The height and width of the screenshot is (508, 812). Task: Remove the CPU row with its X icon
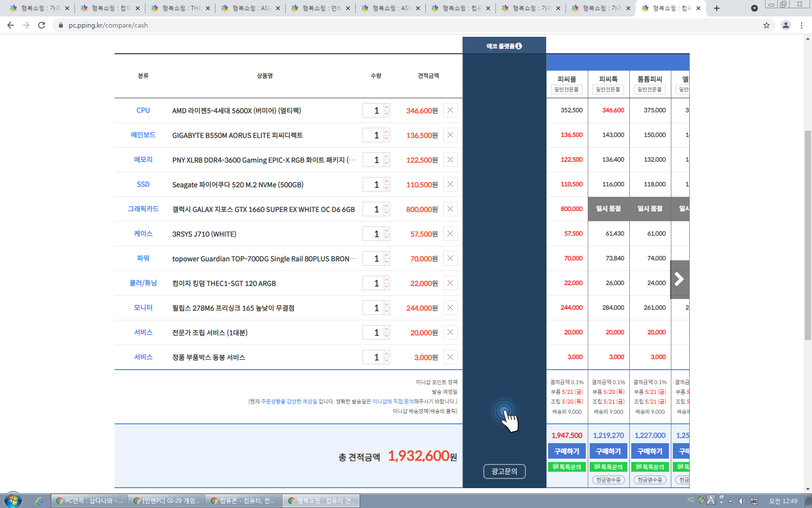click(450, 110)
